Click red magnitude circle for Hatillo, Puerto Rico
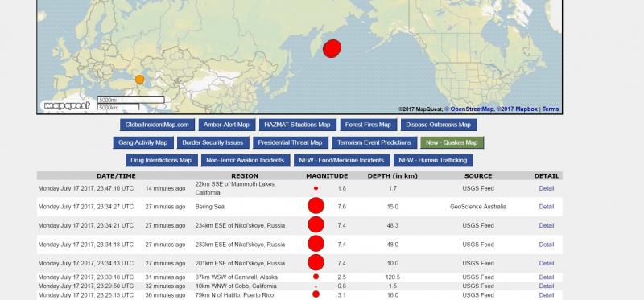This screenshot has width=644, height=300. tap(316, 294)
